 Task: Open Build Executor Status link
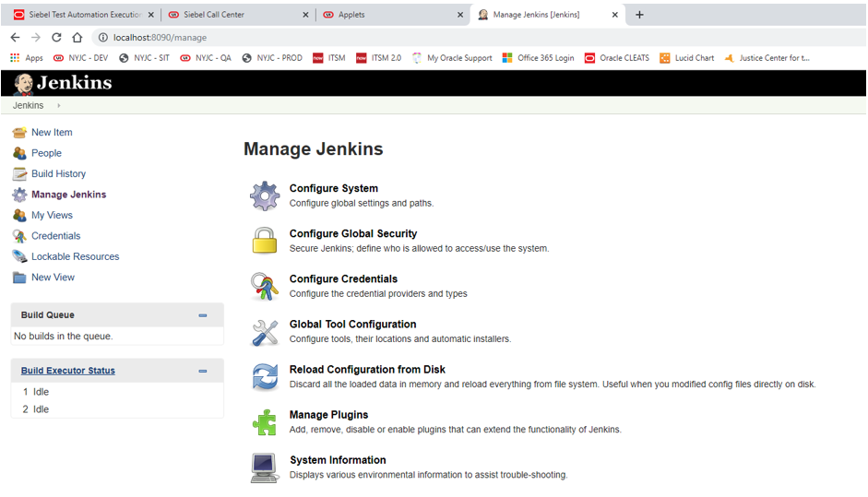pos(68,371)
